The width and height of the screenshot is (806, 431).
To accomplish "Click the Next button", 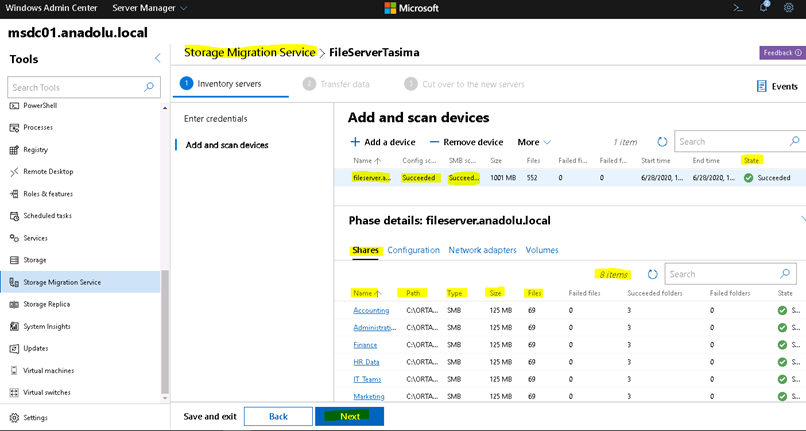I will pyautogui.click(x=350, y=417).
